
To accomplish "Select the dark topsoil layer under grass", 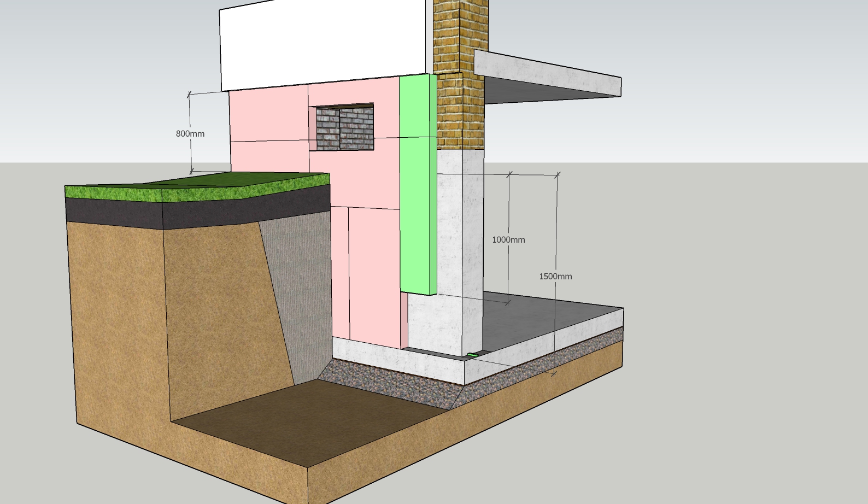I will pyautogui.click(x=197, y=211).
